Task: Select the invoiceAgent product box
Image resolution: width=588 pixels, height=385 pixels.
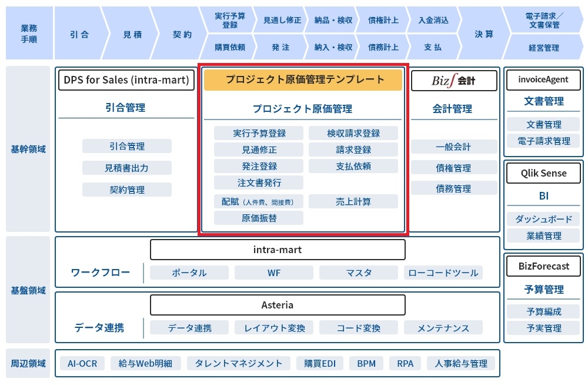Action: point(543,80)
